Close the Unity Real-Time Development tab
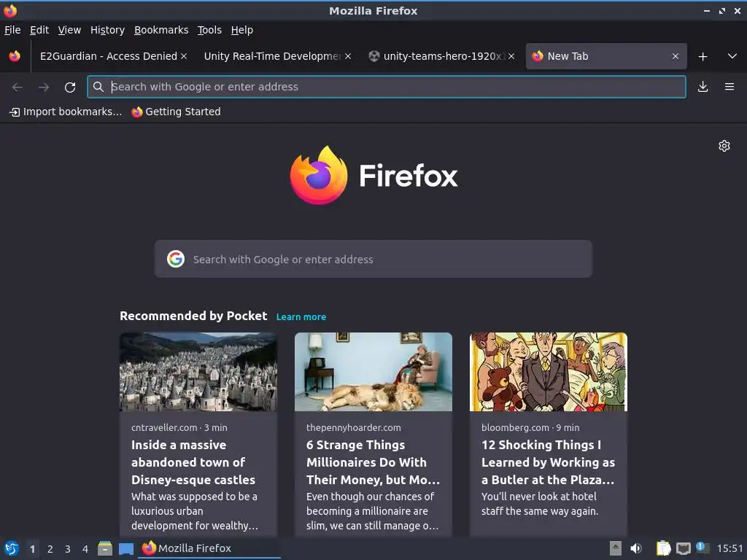Screen dimensions: 747x560 point(348,56)
